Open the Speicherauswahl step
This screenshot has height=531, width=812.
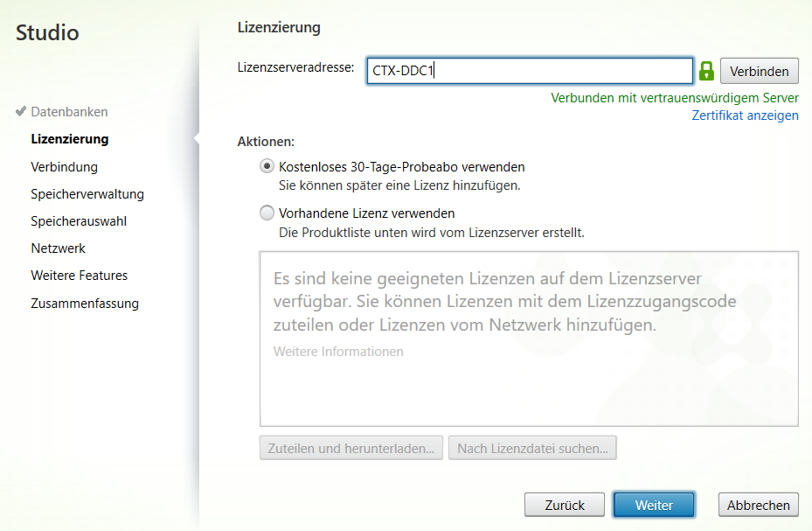coord(80,221)
